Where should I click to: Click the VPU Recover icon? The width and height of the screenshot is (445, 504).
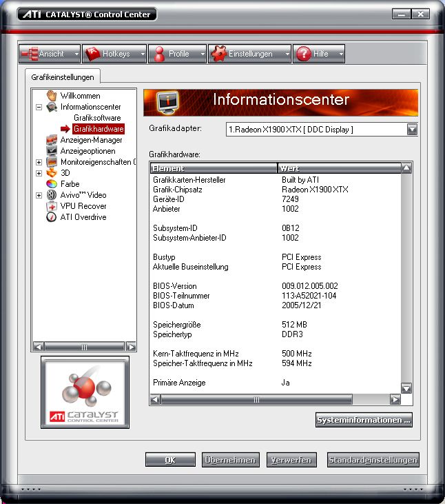(52, 206)
